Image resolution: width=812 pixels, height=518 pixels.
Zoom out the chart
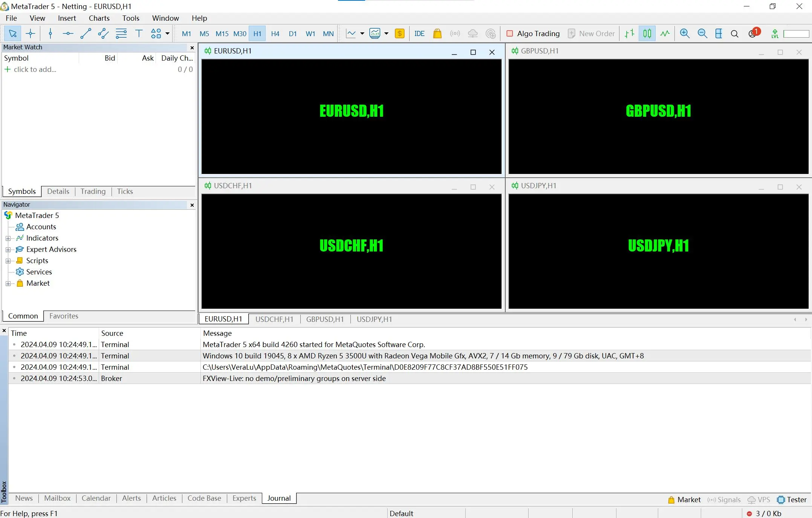[x=702, y=34]
